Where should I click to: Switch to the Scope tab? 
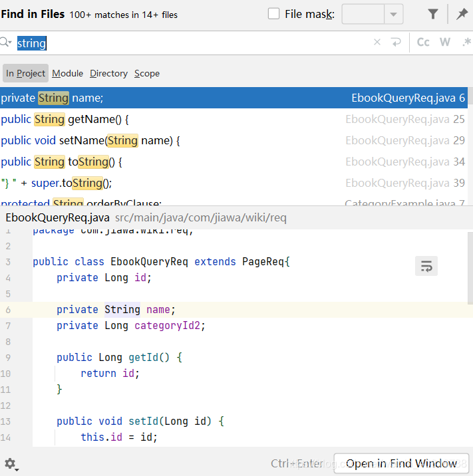(x=147, y=73)
